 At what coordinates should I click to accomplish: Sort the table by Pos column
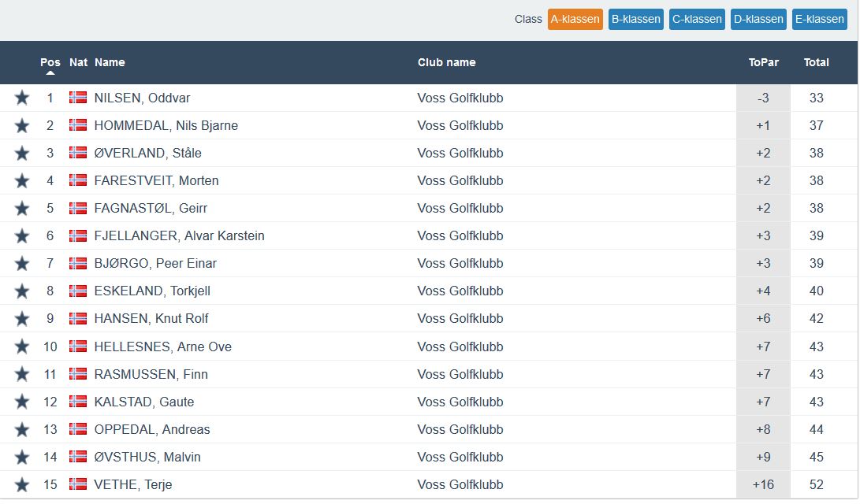click(50, 62)
